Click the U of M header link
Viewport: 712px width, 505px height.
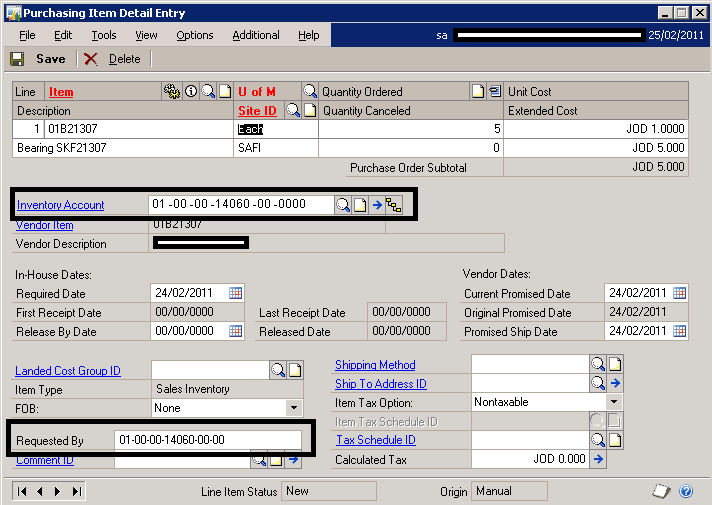tap(257, 92)
